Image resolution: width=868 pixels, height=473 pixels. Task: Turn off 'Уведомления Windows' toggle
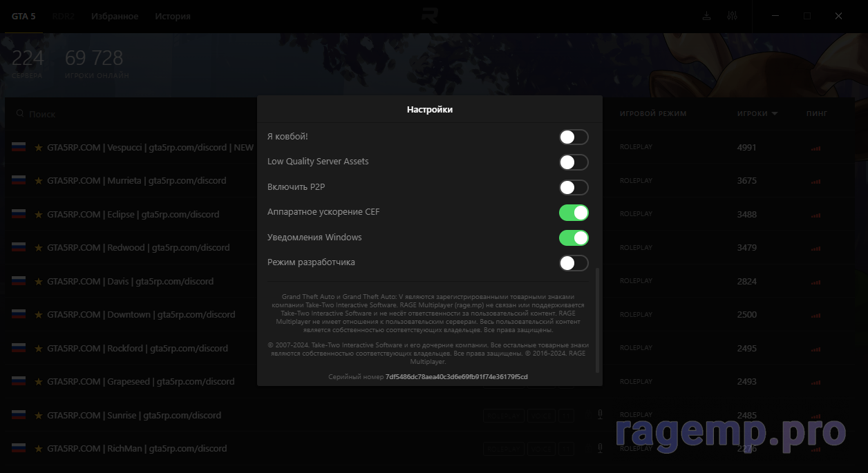pyautogui.click(x=574, y=238)
